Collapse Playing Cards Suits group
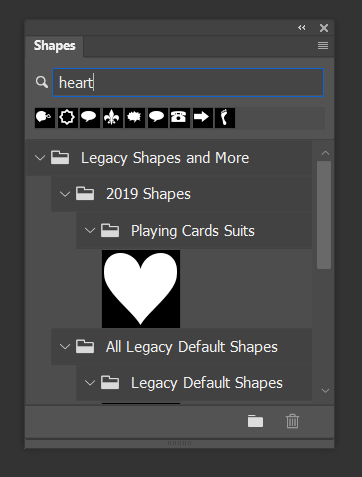 point(90,231)
